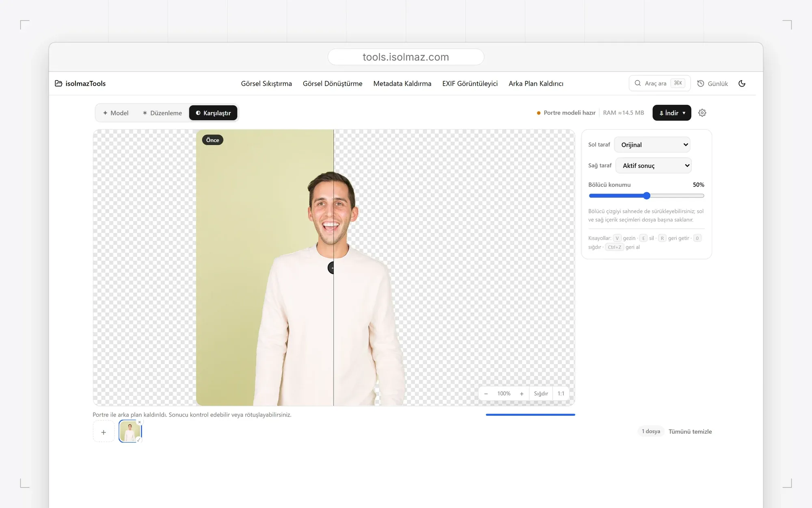Open Sağ taraf Aktif sonuç dropdown
Screen dimensions: 812x508
654,165
